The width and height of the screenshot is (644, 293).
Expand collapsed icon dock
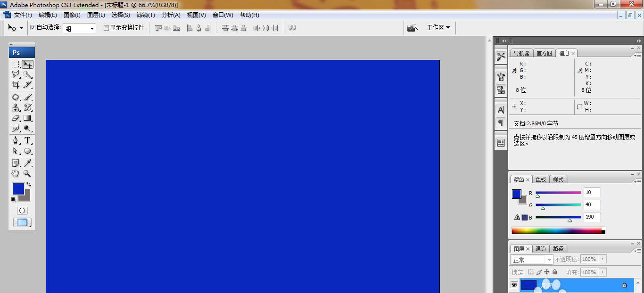coord(504,41)
